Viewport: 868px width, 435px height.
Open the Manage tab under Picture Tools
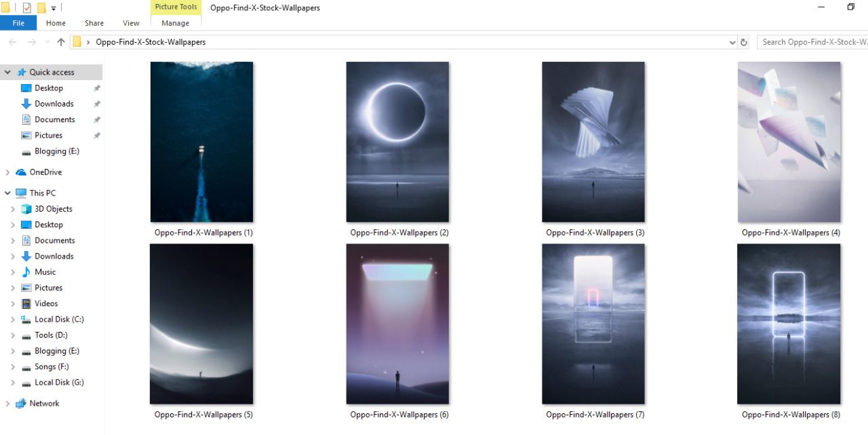[175, 22]
